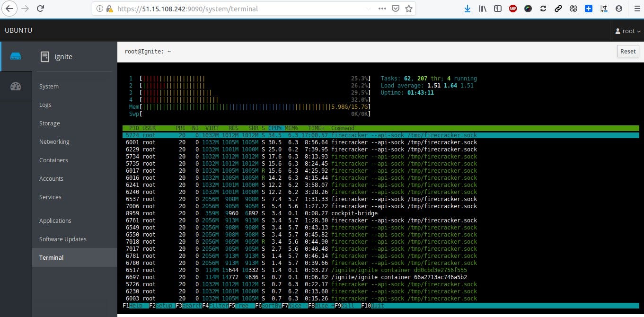Click the translate extension icon
644x317 pixels.
pyautogui.click(x=603, y=9)
